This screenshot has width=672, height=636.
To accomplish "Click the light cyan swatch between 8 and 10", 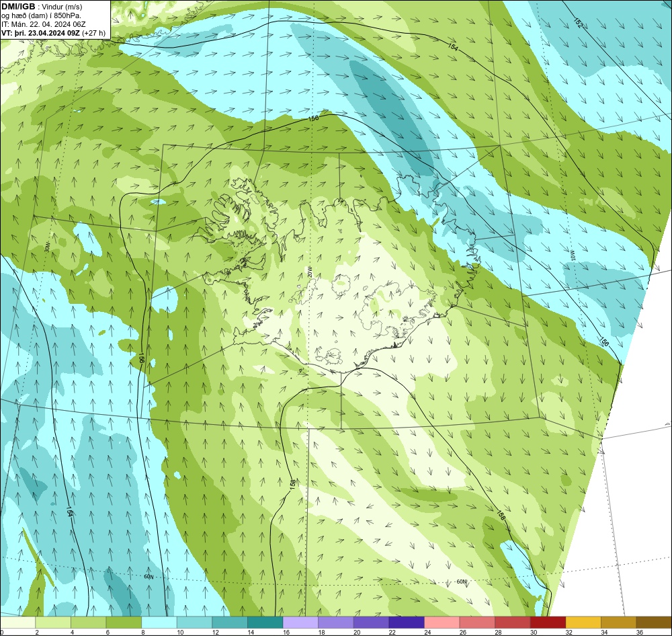I will [159, 623].
